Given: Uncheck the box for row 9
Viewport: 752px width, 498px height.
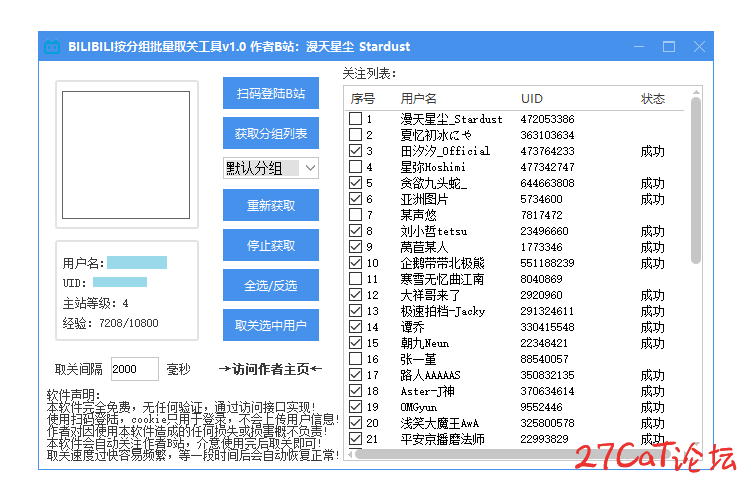Looking at the screenshot, I should pyautogui.click(x=355, y=247).
